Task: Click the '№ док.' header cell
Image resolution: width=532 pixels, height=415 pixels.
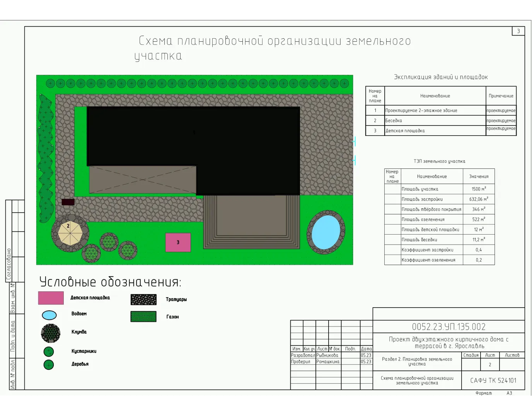Action: click(x=335, y=349)
